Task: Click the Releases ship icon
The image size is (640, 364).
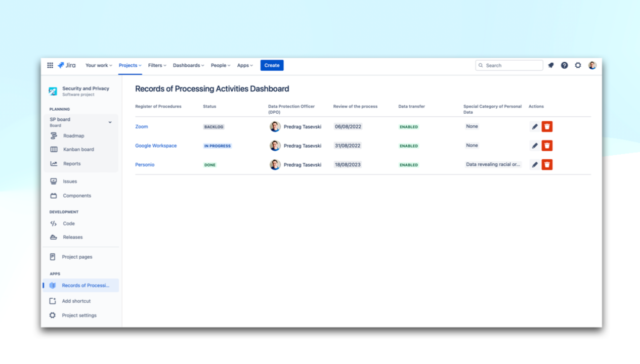Action: (x=54, y=237)
